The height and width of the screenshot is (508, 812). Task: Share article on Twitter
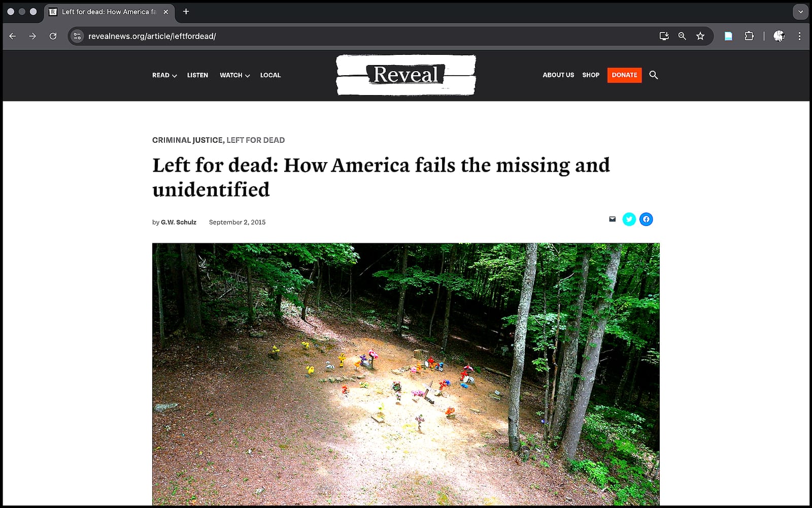(x=629, y=219)
